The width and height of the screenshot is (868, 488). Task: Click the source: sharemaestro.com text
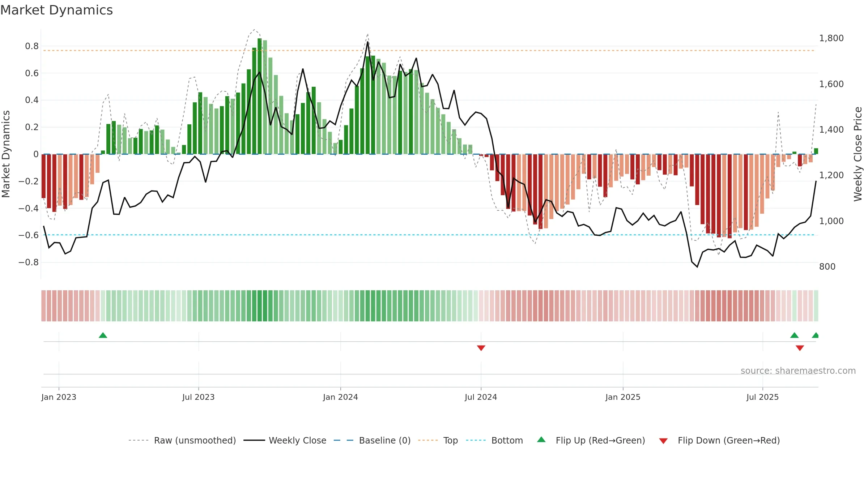(x=798, y=371)
